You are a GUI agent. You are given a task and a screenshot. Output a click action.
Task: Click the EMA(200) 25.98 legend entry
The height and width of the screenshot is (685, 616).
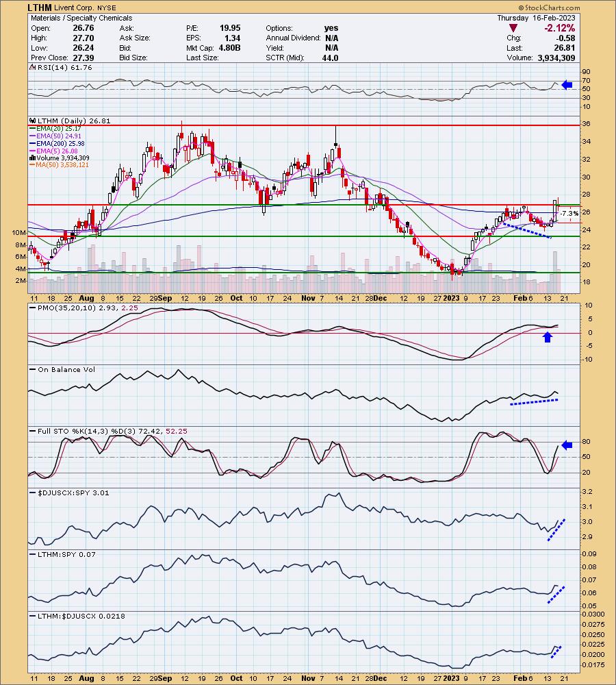(x=60, y=144)
